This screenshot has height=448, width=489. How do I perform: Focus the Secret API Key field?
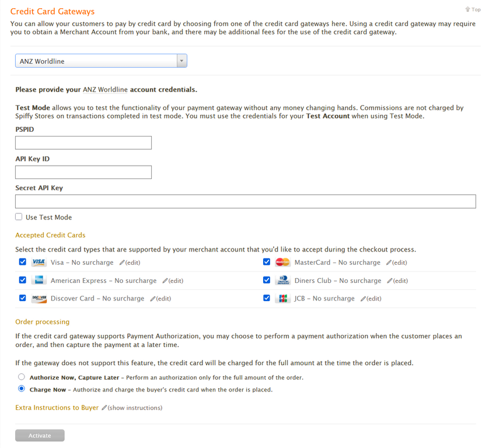pyautogui.click(x=245, y=201)
